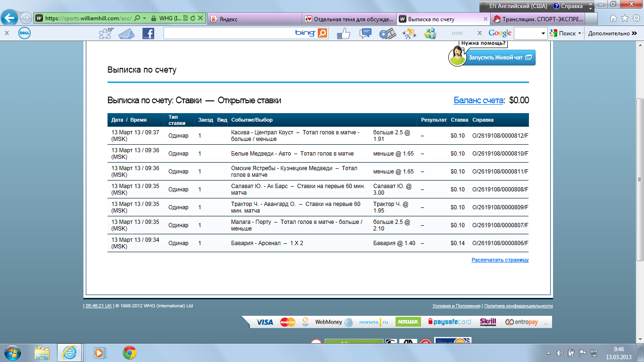Click the Баланс счета link

[478, 100]
